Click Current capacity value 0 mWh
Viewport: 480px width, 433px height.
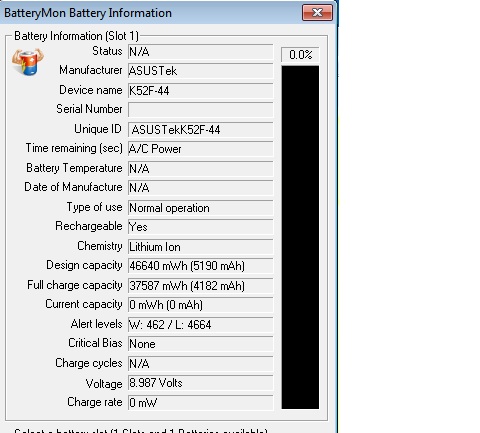click(x=200, y=305)
